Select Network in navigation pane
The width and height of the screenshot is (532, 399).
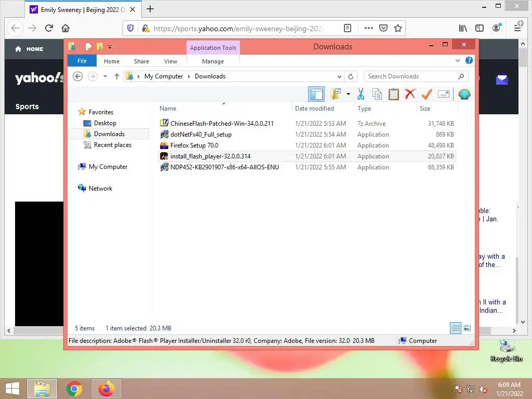[x=100, y=188]
